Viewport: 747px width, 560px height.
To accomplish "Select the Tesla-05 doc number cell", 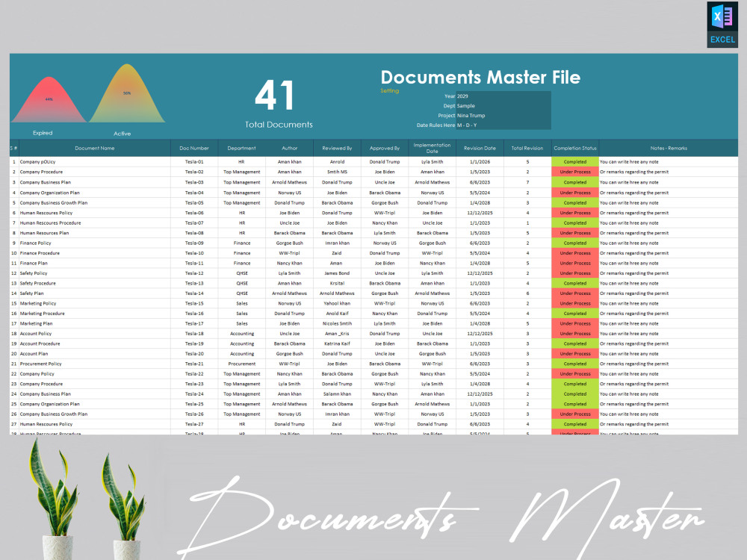I will click(x=194, y=203).
